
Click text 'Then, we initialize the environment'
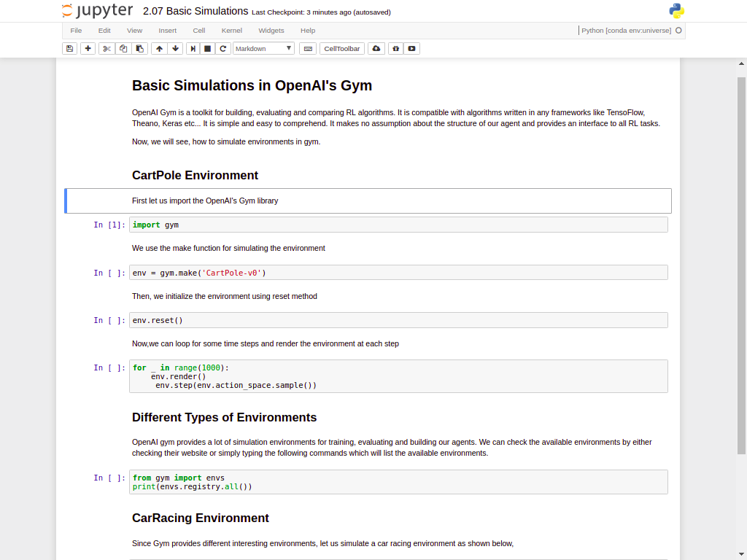pyautogui.click(x=225, y=296)
